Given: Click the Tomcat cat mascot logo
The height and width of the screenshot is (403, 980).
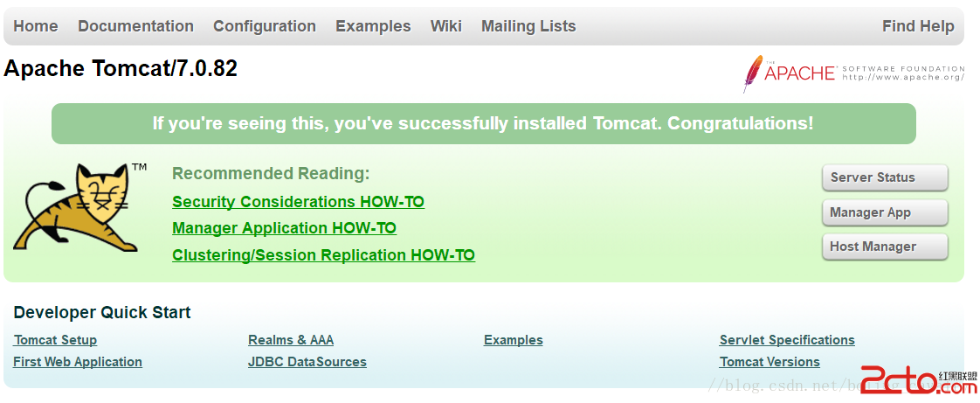Looking at the screenshot, I should pyautogui.click(x=79, y=208).
